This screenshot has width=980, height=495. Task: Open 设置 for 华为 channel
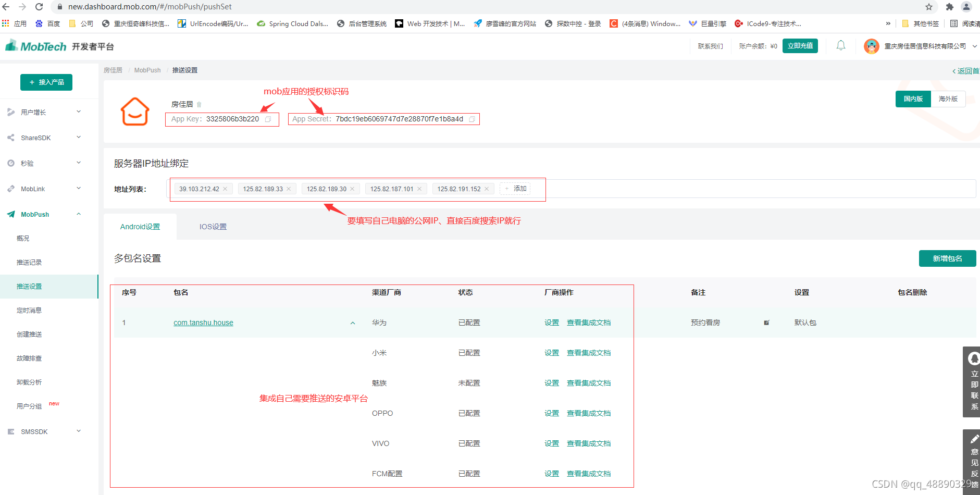pyautogui.click(x=552, y=323)
